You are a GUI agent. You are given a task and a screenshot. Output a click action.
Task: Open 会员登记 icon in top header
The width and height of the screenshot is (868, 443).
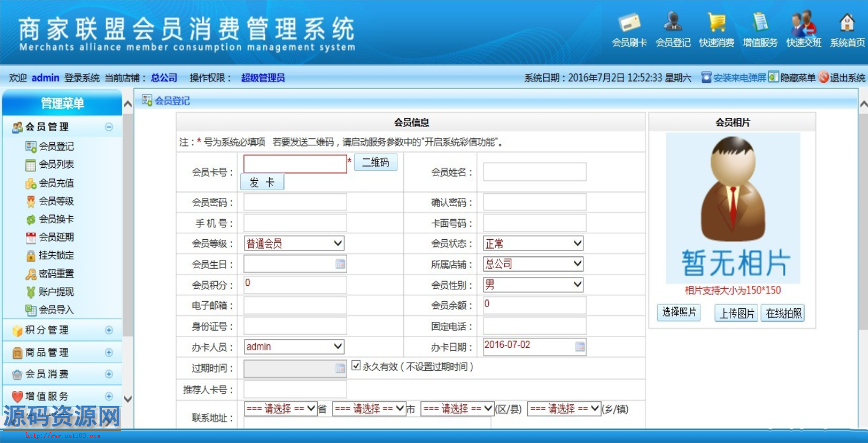(673, 22)
